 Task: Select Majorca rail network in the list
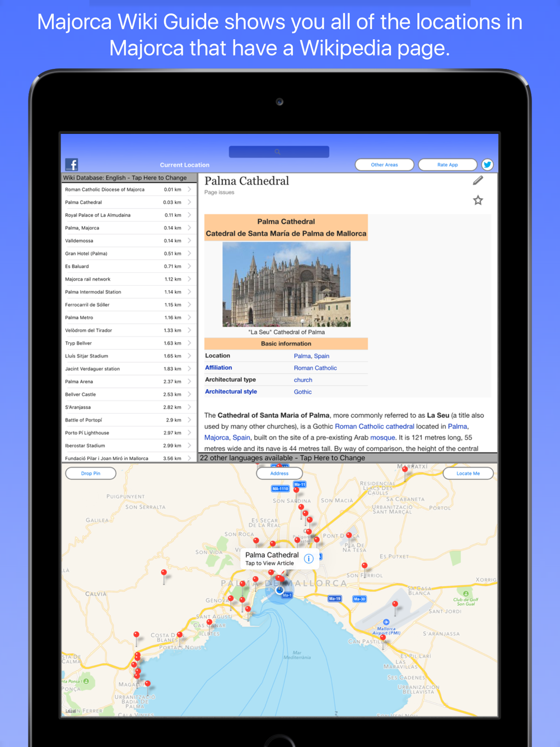(129, 279)
